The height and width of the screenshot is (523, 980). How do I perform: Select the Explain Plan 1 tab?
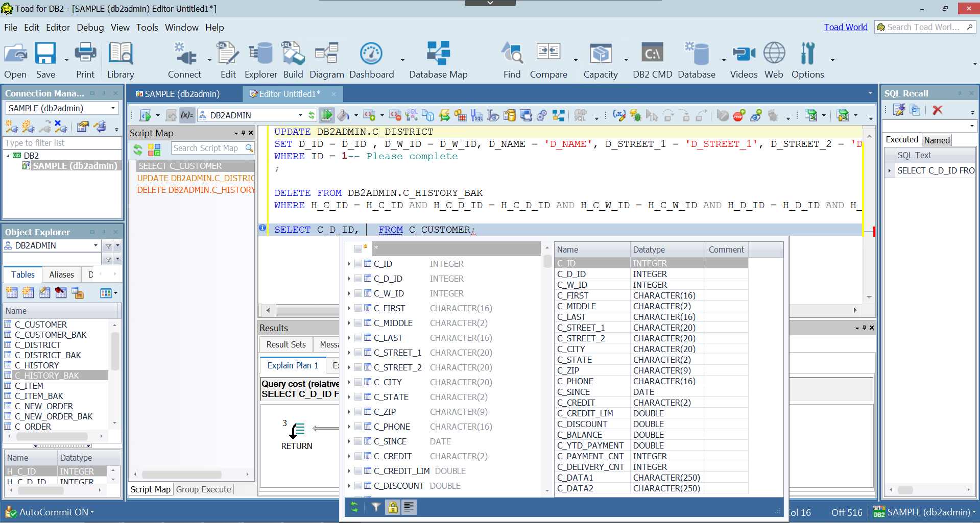click(293, 365)
